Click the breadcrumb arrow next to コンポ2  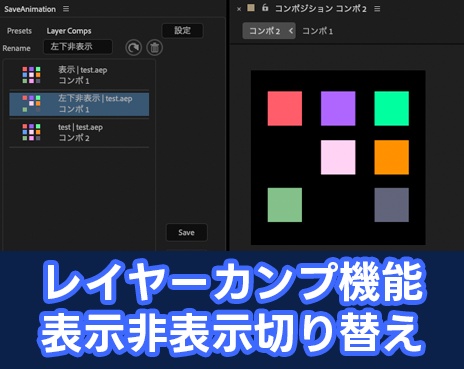[x=291, y=31]
